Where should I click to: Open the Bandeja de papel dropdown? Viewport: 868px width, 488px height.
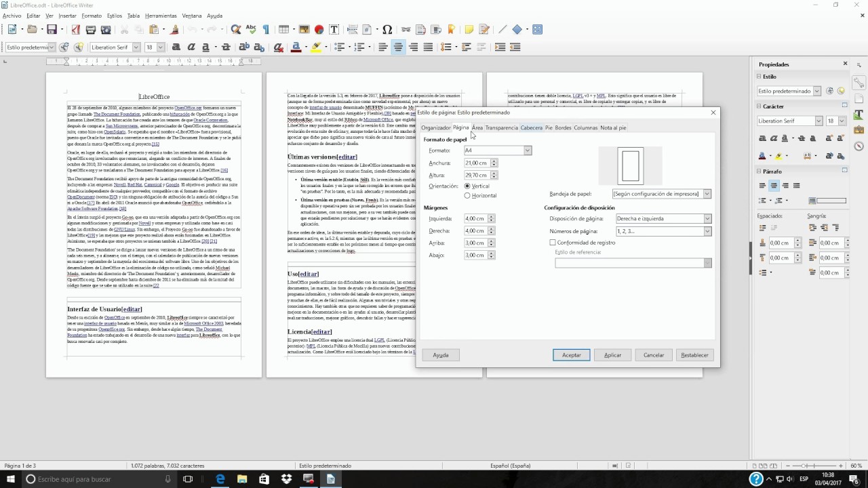707,194
